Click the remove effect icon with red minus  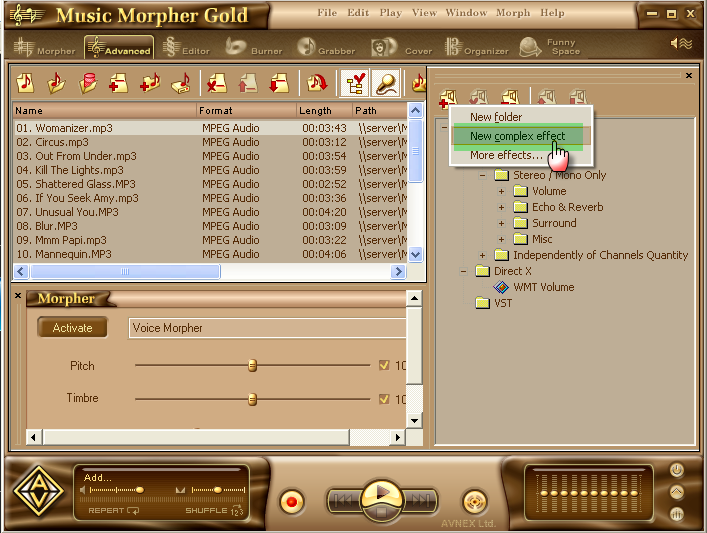(x=510, y=97)
